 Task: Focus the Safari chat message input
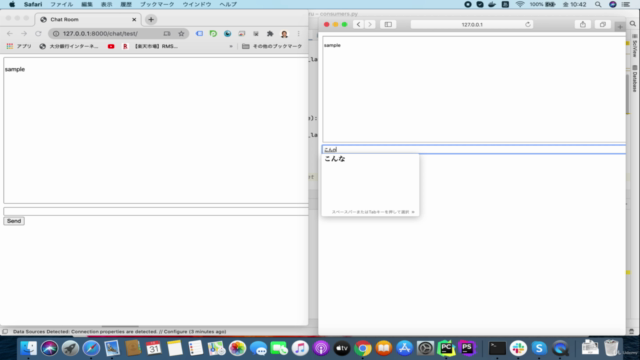click(473, 149)
